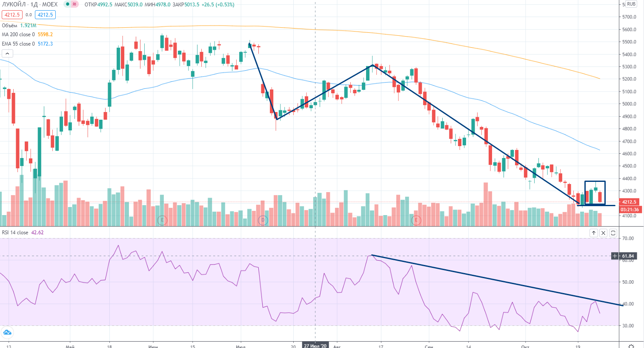Click the TradingView cloud logo icon
Viewport: 644px width, 348px height.
(7, 332)
